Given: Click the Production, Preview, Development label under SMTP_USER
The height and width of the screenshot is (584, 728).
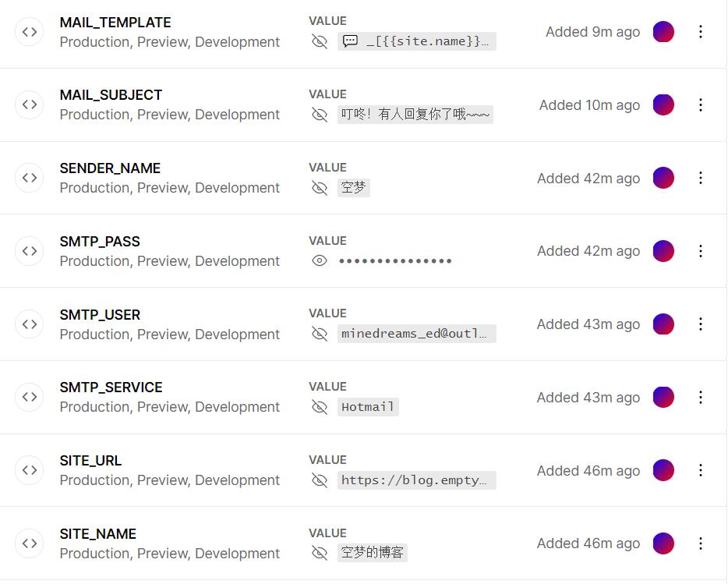Looking at the screenshot, I should click(170, 334).
